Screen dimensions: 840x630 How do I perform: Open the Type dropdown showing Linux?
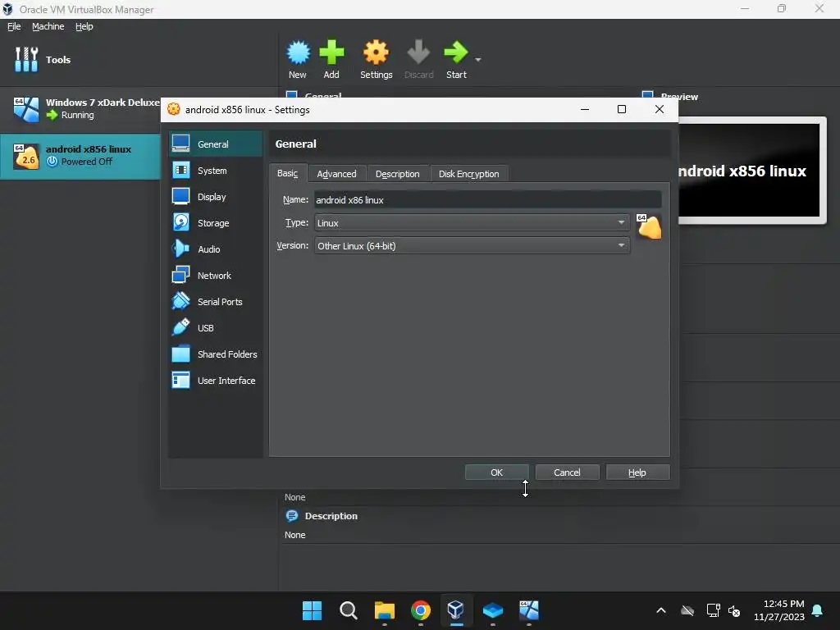pos(472,223)
